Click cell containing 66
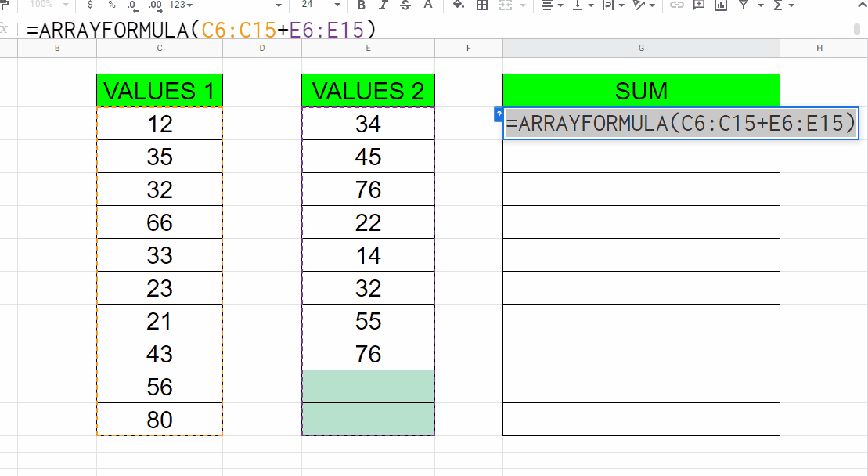This screenshot has width=868, height=476. tap(160, 222)
